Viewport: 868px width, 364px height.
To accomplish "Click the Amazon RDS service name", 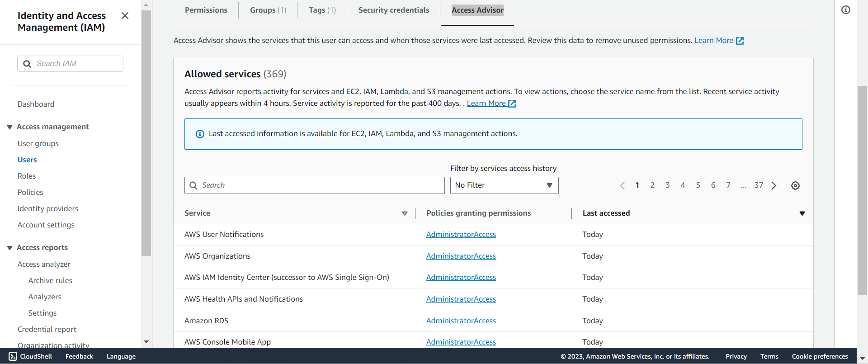I will (207, 321).
